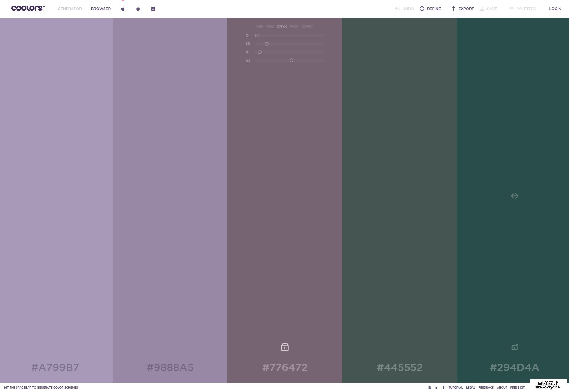Click the hex code #A799B7 to edit it
Image resolution: width=569 pixels, height=392 pixels.
pyautogui.click(x=56, y=367)
